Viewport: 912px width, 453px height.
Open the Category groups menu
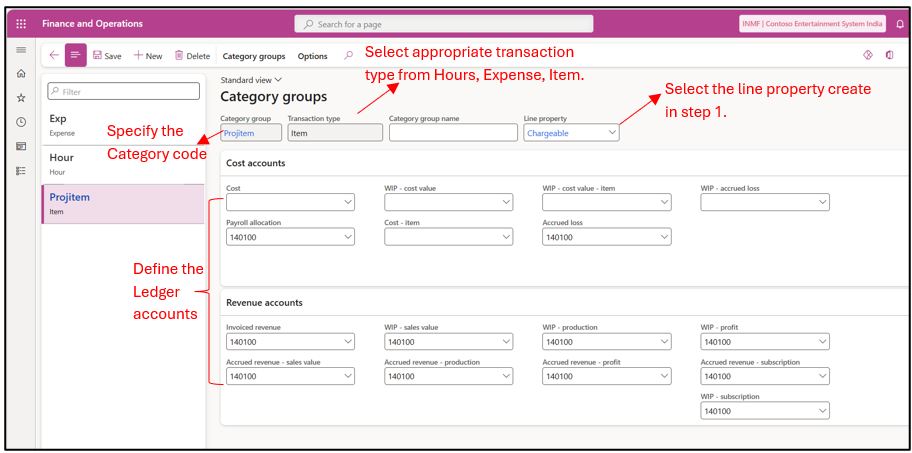coord(254,56)
